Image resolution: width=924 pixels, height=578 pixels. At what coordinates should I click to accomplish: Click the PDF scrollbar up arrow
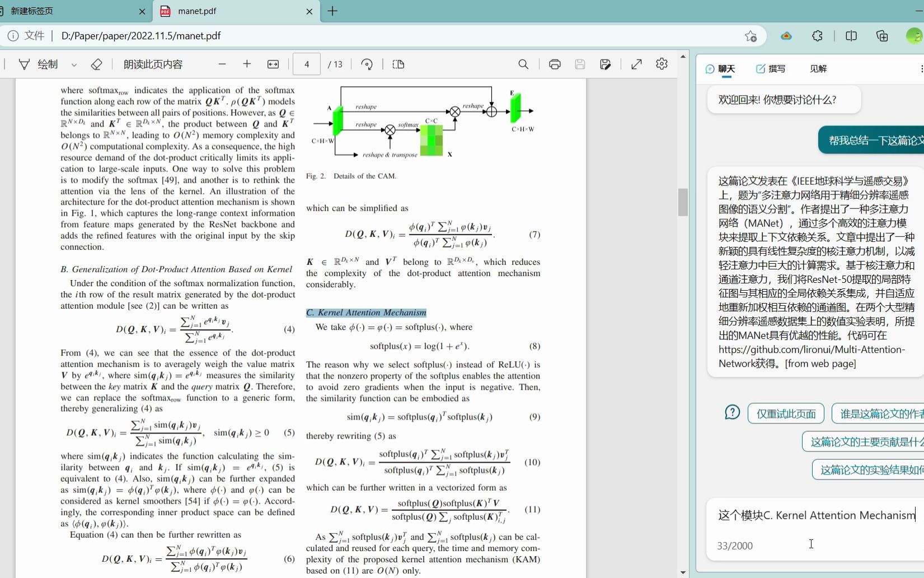click(x=683, y=57)
